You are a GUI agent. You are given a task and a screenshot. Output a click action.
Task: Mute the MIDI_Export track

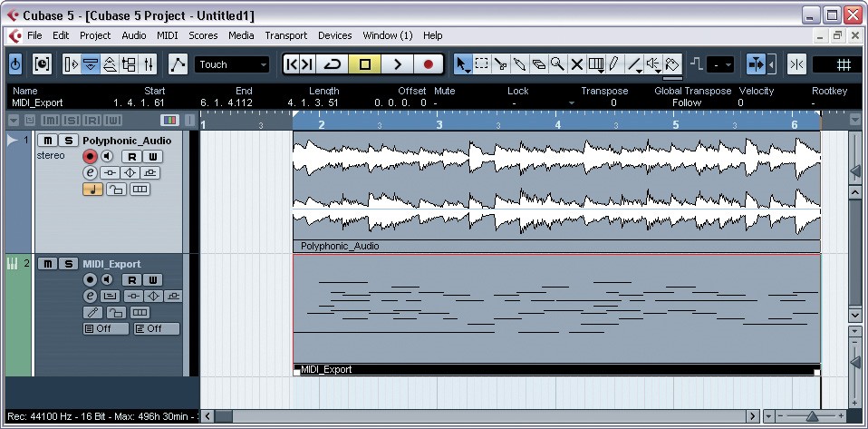pyautogui.click(x=48, y=264)
